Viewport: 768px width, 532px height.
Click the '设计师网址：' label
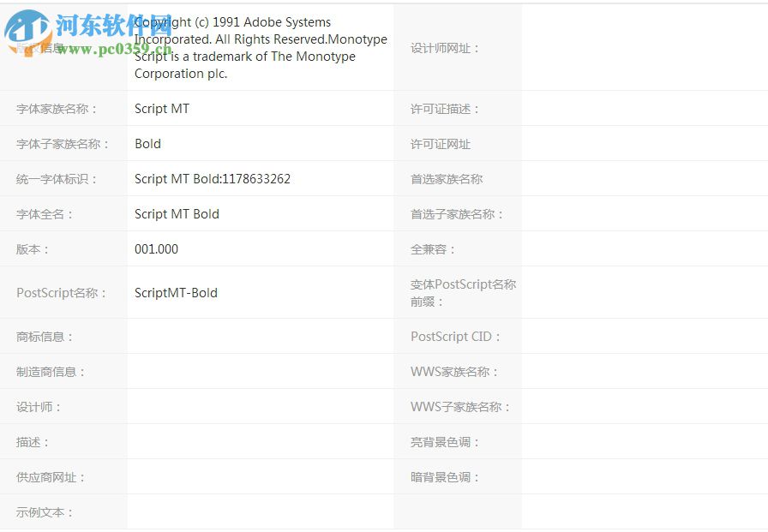[445, 49]
